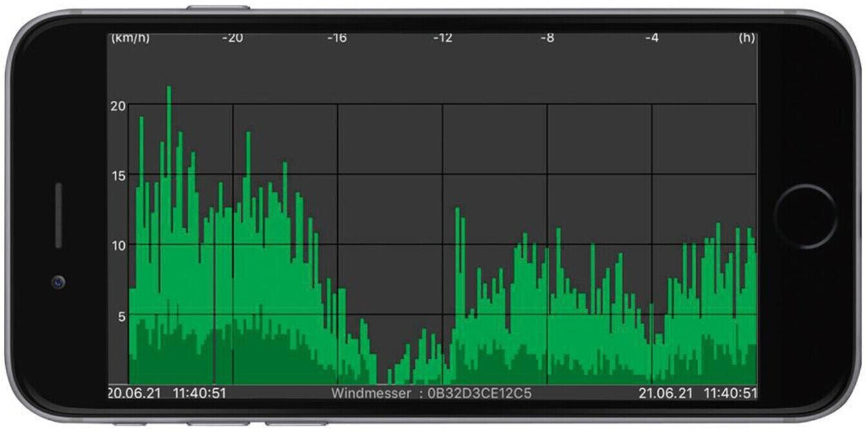Tap the Windmesser device ID label
The width and height of the screenshot is (868, 432).
pyautogui.click(x=431, y=393)
